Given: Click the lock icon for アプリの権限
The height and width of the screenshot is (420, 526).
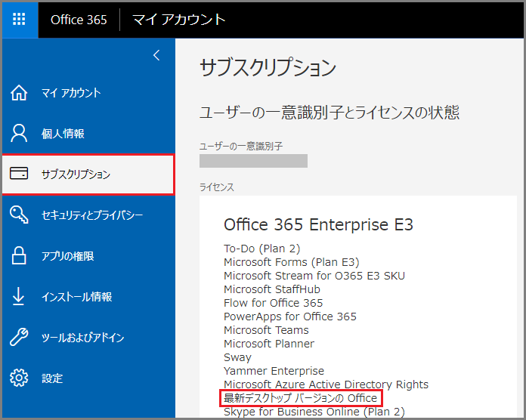Looking at the screenshot, I should point(19,256).
